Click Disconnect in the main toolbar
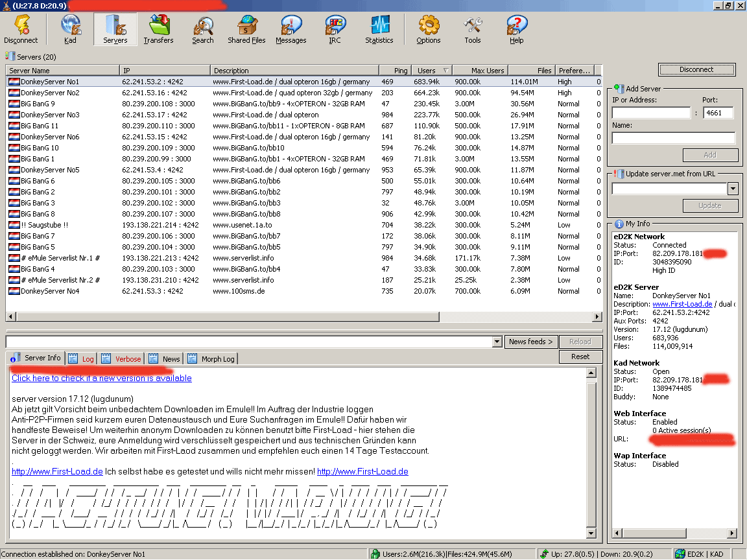 click(21, 30)
